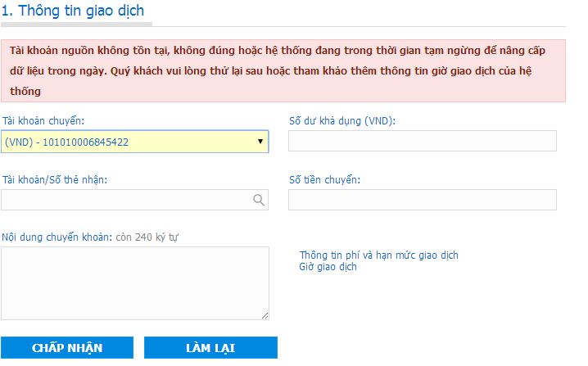Click the red error message box
Viewport: 588px width, 366px height.
283,71
